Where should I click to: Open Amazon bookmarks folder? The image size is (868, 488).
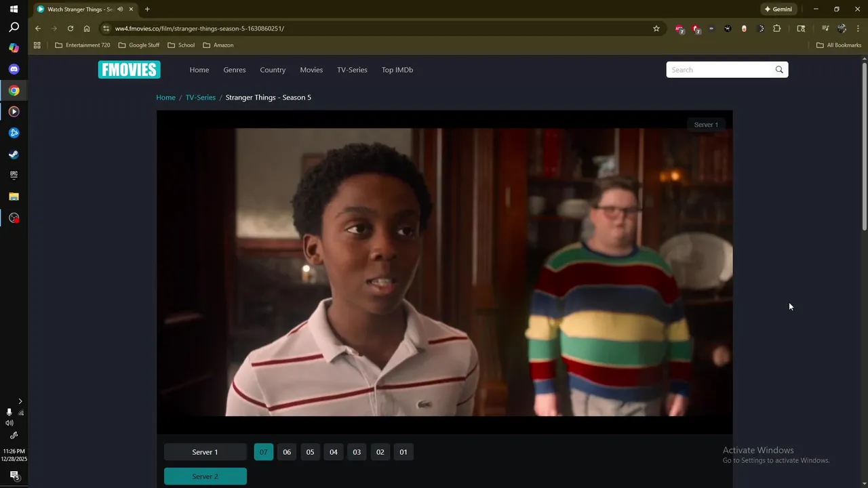[x=218, y=45]
